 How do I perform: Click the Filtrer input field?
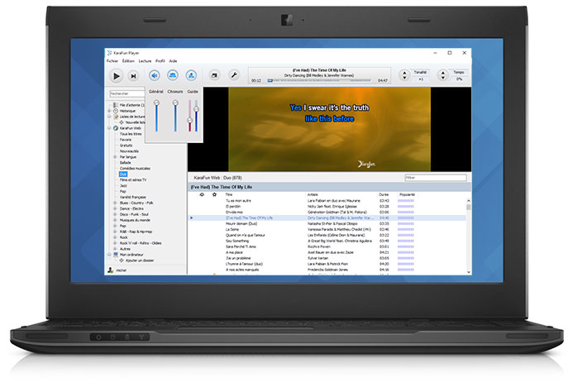pyautogui.click(x=436, y=178)
